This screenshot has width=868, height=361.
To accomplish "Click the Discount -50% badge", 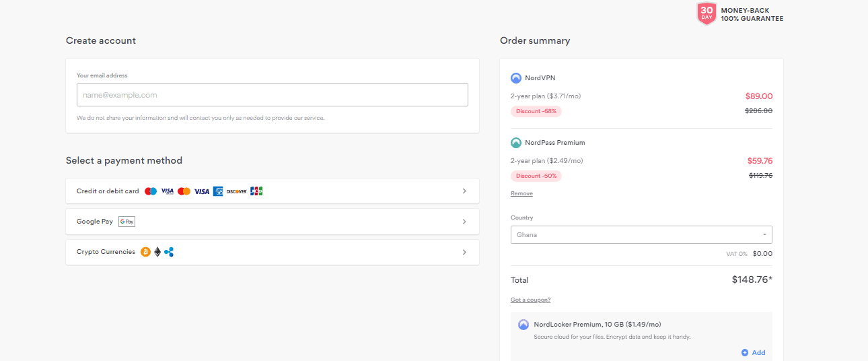I will click(x=536, y=176).
